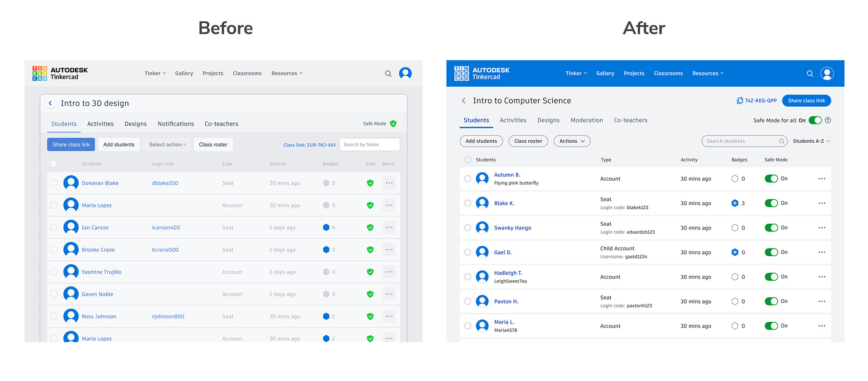
Task: Switch to the Moderation tab in After
Action: 586,120
